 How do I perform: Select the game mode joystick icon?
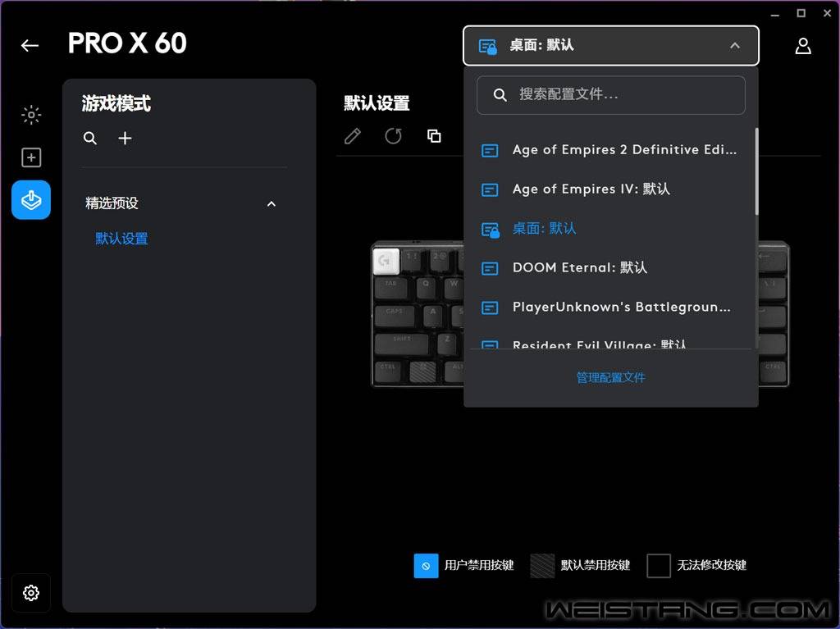[31, 200]
